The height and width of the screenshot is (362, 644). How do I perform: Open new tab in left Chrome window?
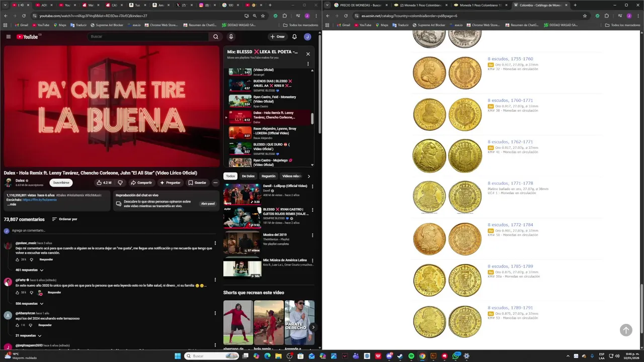point(270,5)
